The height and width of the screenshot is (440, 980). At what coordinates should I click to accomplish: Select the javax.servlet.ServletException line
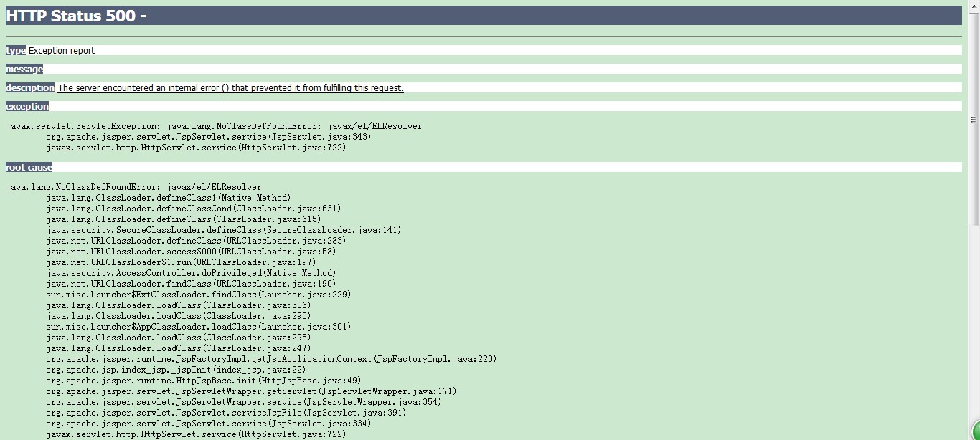tap(213, 125)
